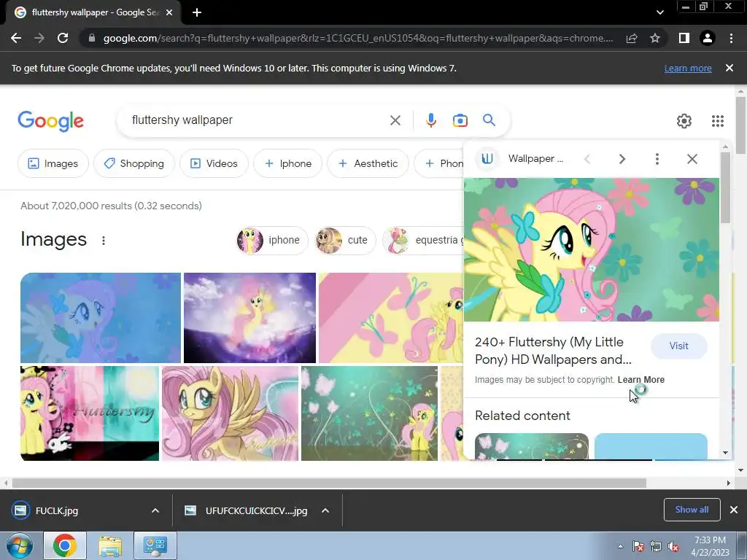The width and height of the screenshot is (747, 560).
Task: Open Google quick settings gear
Action: pyautogui.click(x=684, y=121)
